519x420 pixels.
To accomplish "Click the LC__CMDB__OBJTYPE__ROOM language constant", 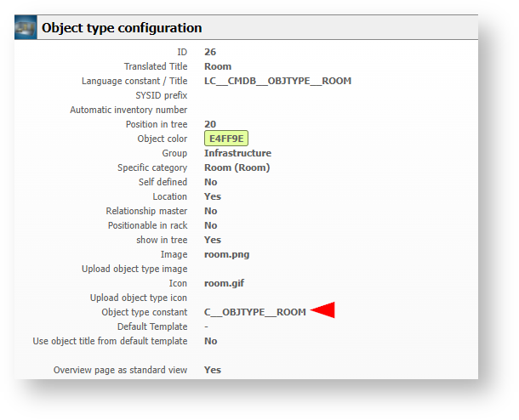I will coord(277,81).
